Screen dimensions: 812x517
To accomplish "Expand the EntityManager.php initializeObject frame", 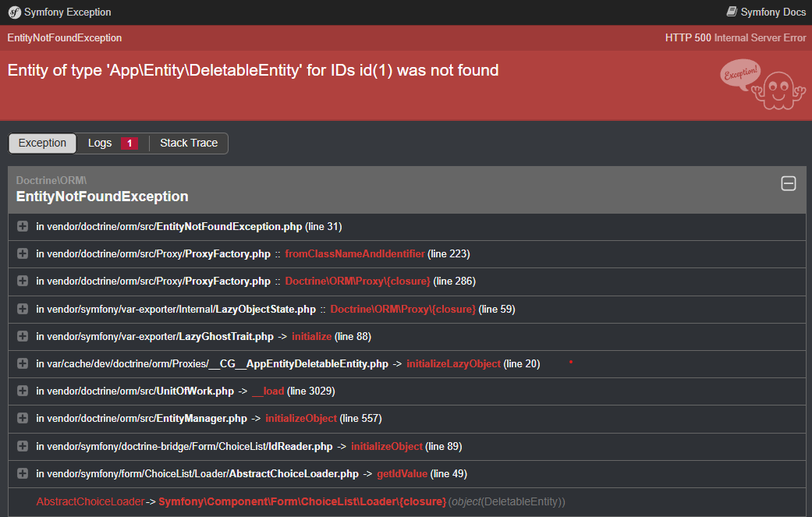I will 23,419.
